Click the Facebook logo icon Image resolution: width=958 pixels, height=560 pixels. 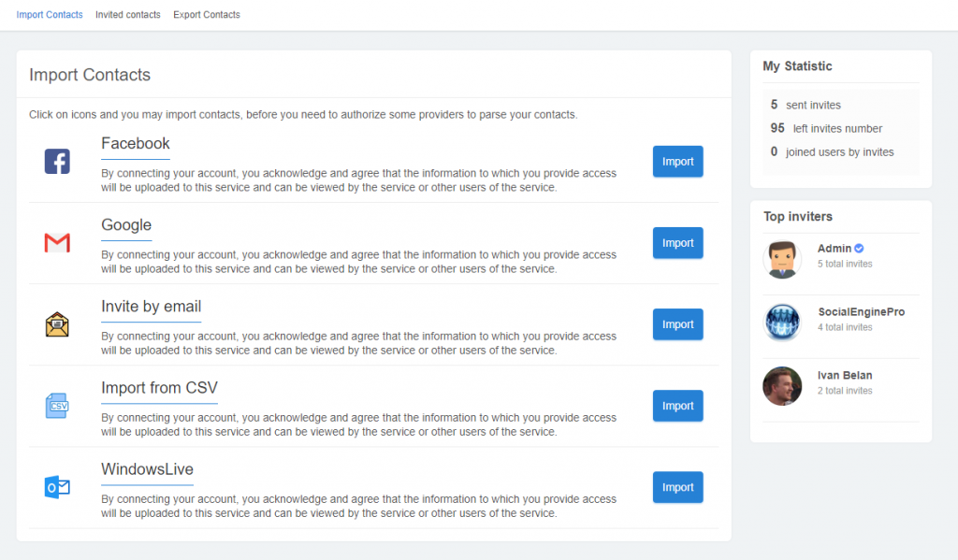point(57,162)
